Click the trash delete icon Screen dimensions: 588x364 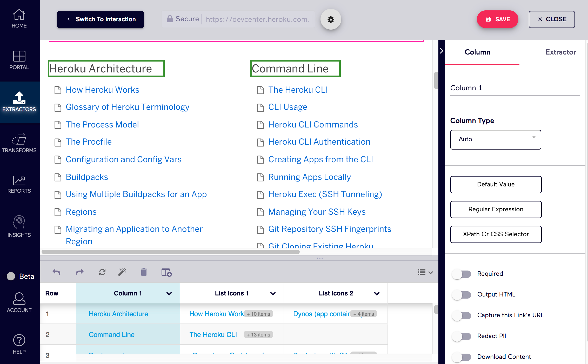pos(144,272)
